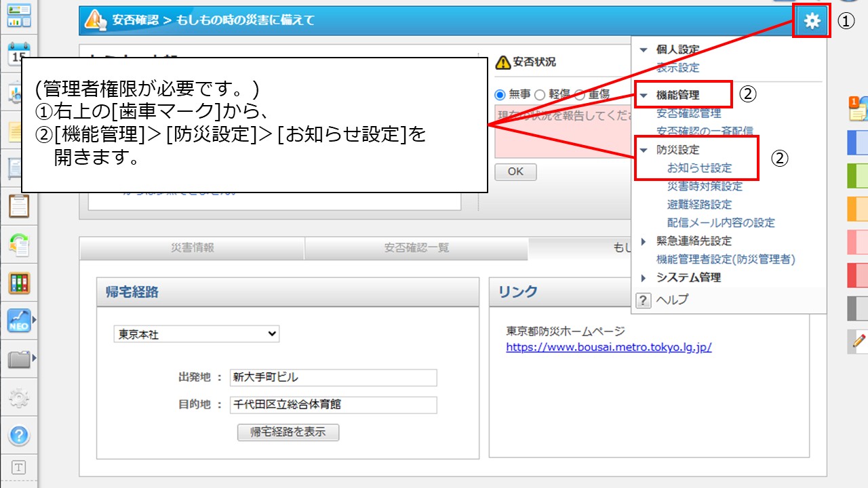Image resolution: width=868 pixels, height=488 pixels.
Task: Expand the 緊急連絡先設定 section arrow
Action: [644, 241]
